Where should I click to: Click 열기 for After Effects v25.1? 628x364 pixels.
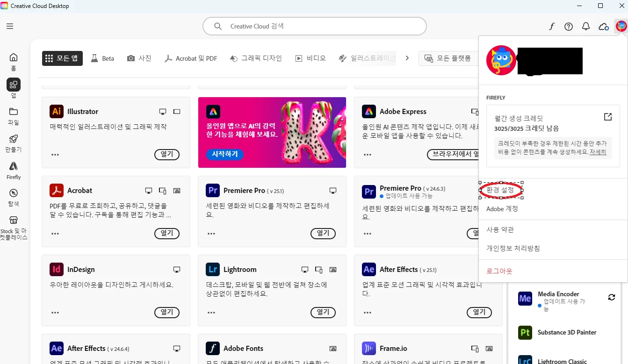pos(479,312)
